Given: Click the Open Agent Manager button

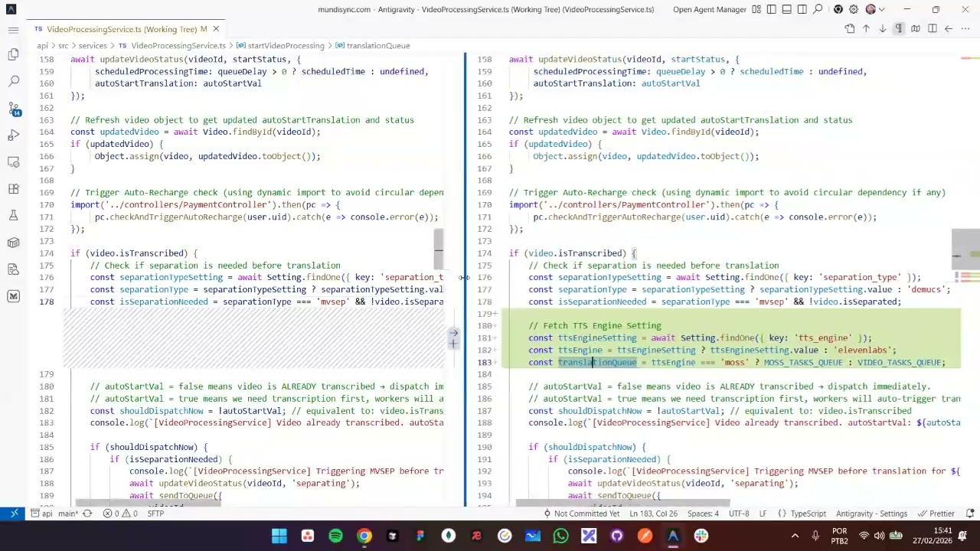Looking at the screenshot, I should pyautogui.click(x=709, y=10).
